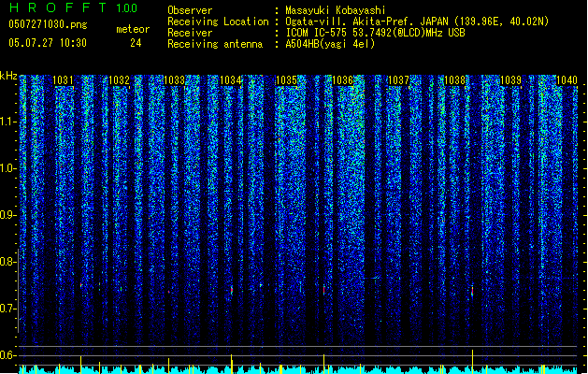The image size is (588, 374).
Task: Click the date stamp 05.07.27 10:30
Action: pos(48,43)
